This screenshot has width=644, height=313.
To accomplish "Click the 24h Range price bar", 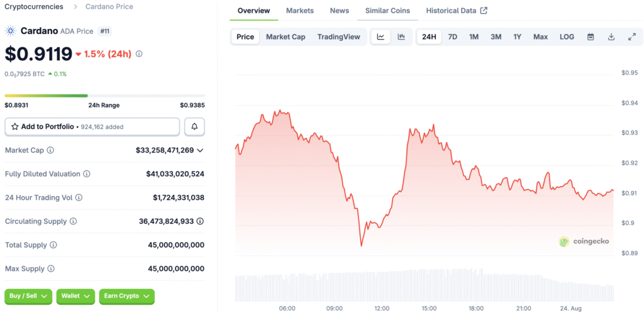I will (104, 96).
